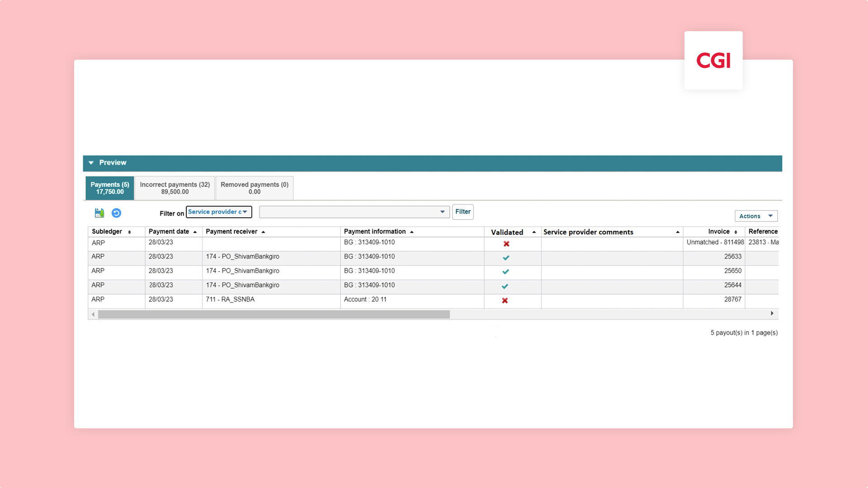Click the horizontal scrollbar thumb

[274, 314]
